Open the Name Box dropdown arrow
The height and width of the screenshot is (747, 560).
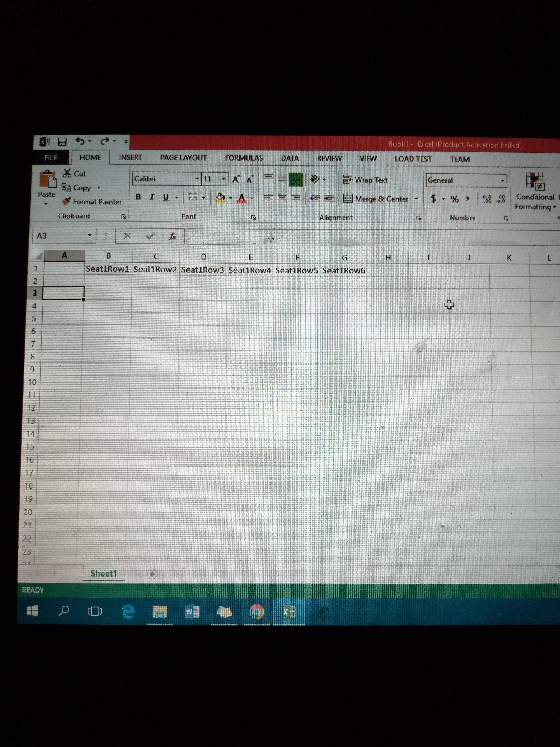tap(89, 235)
